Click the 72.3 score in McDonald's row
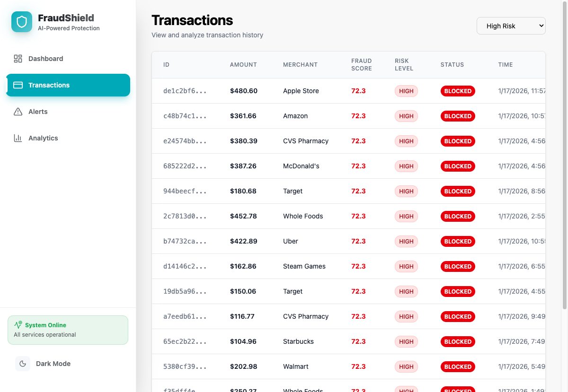The height and width of the screenshot is (392, 568). point(358,166)
